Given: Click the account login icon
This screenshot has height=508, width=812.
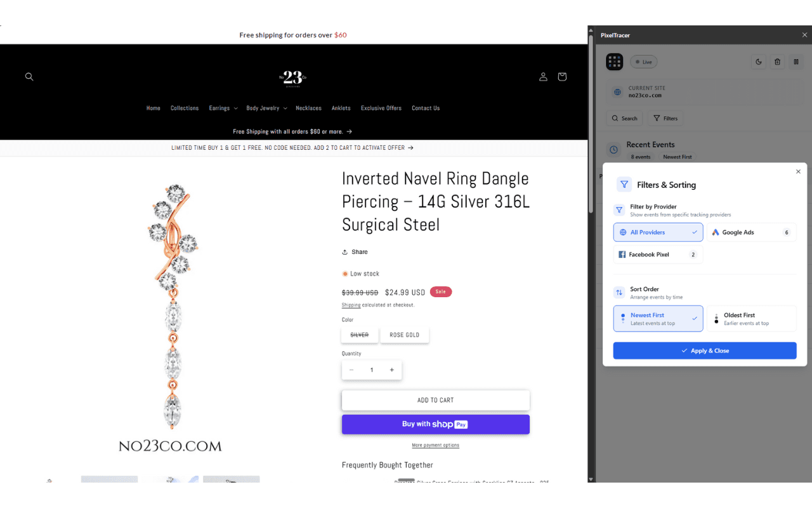Looking at the screenshot, I should pyautogui.click(x=543, y=77).
